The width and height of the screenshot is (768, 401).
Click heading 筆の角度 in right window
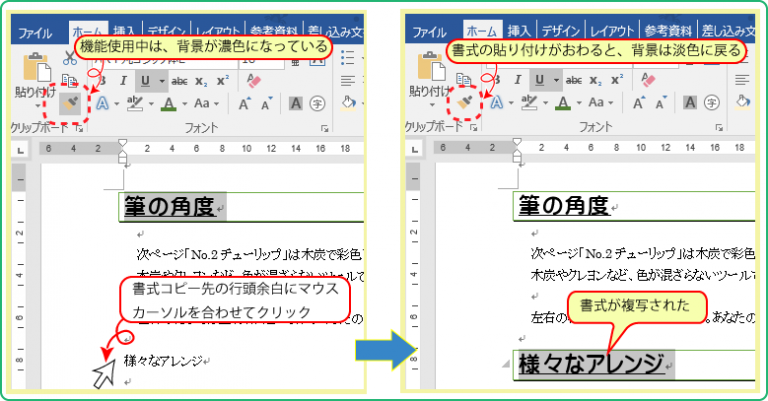pyautogui.click(x=563, y=206)
